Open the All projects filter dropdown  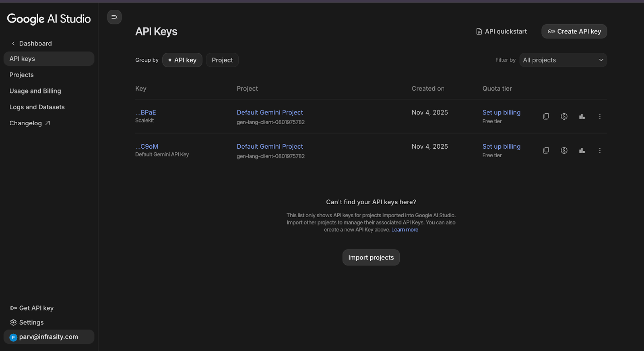click(563, 60)
